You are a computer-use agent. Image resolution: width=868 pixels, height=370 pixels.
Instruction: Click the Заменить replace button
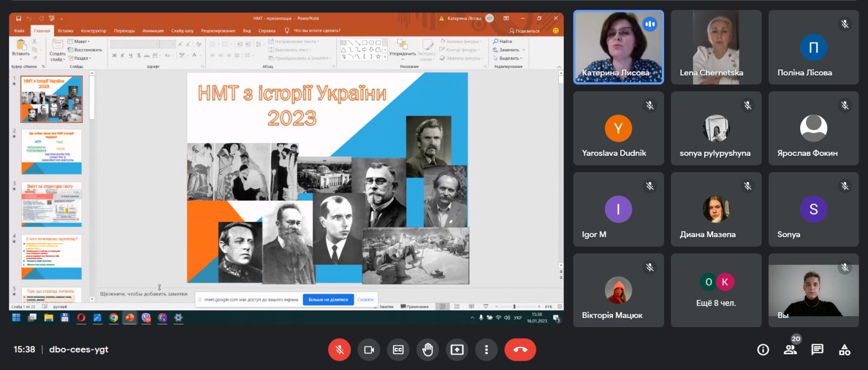click(x=509, y=49)
